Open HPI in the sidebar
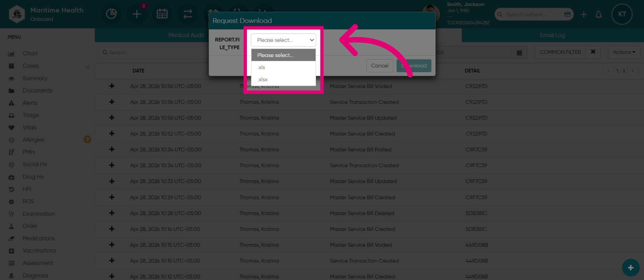 (27, 189)
